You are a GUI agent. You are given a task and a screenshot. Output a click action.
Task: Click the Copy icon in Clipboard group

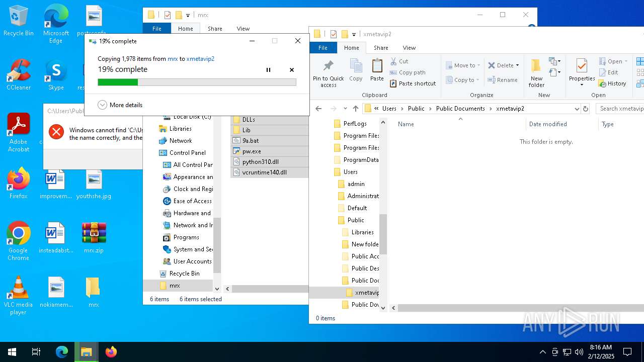356,70
